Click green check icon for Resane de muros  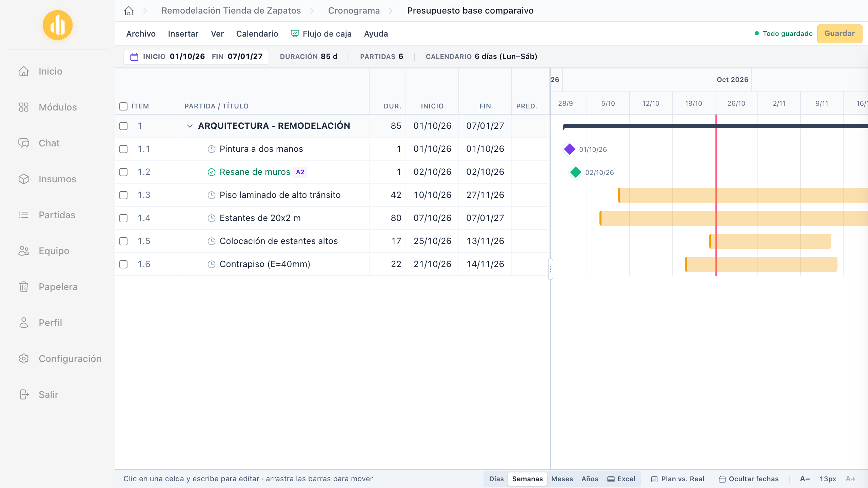click(212, 172)
